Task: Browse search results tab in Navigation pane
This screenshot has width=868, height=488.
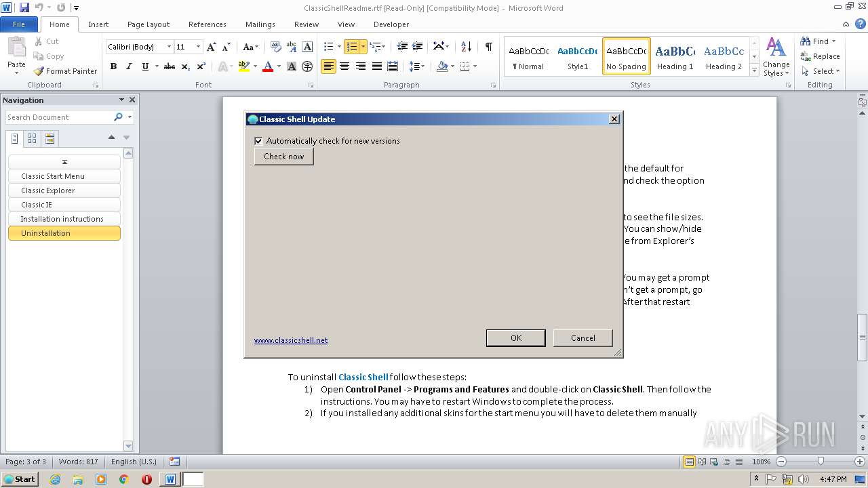Action: tap(50, 138)
